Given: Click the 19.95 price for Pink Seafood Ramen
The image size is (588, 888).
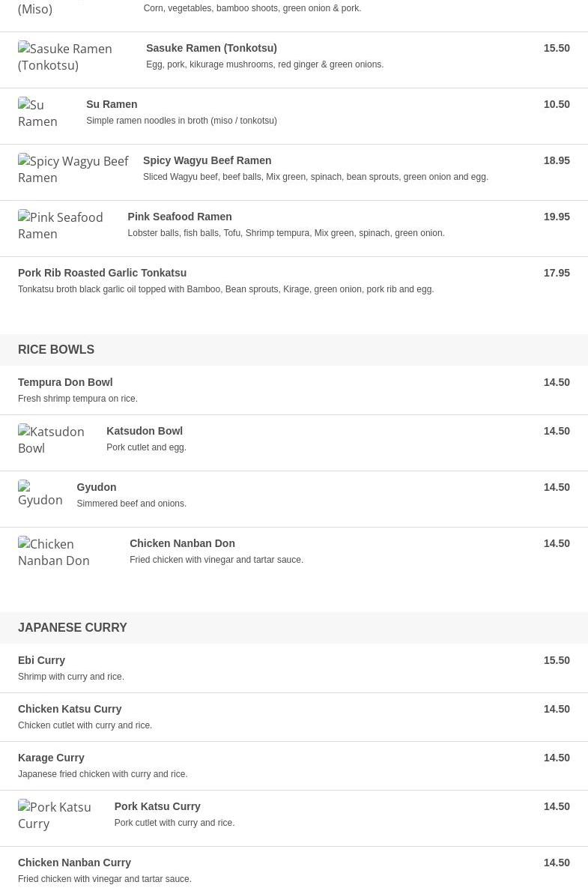Looking at the screenshot, I should (x=557, y=217).
